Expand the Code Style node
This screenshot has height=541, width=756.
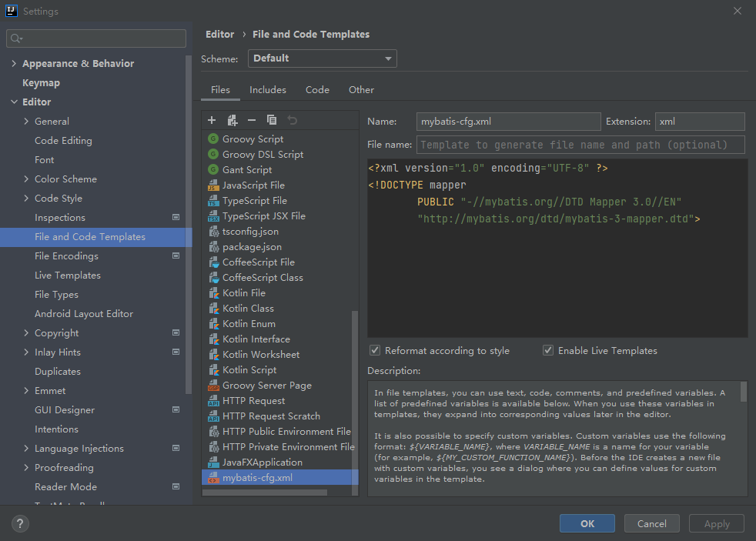pos(26,198)
